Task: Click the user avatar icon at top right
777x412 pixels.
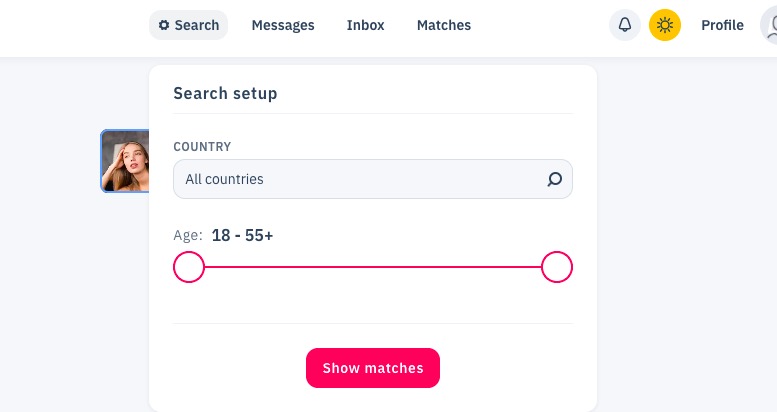Action: (x=770, y=25)
